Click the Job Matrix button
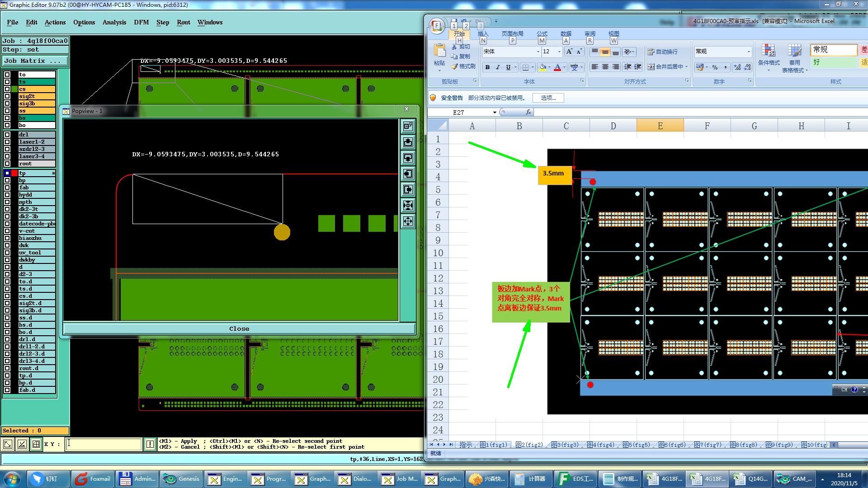 [35, 61]
